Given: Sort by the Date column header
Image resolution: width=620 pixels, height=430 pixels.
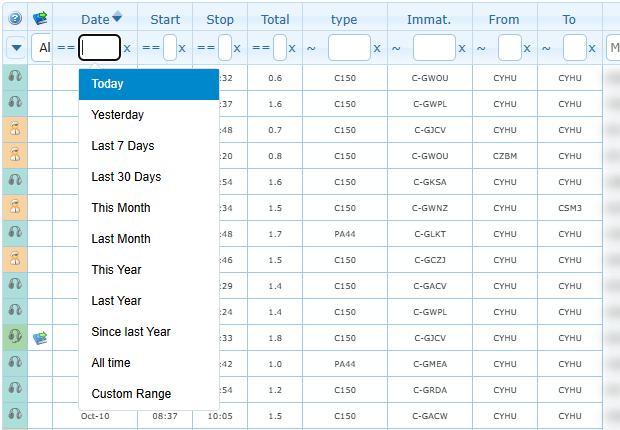Looking at the screenshot, I should 95,19.
